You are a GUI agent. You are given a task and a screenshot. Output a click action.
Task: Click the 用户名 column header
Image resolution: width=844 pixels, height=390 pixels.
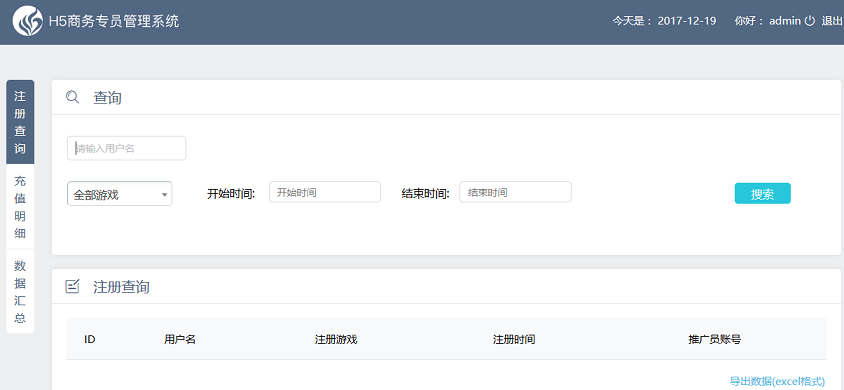pyautogui.click(x=180, y=339)
